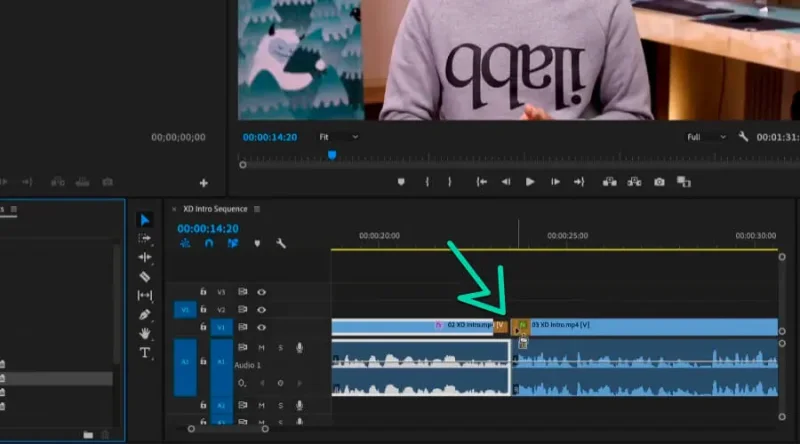Hide V2 track output eye

pos(262,310)
